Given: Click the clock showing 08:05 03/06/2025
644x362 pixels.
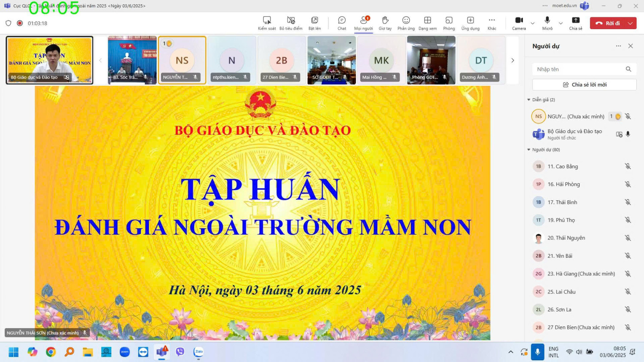Looking at the screenshot, I should 613,352.
